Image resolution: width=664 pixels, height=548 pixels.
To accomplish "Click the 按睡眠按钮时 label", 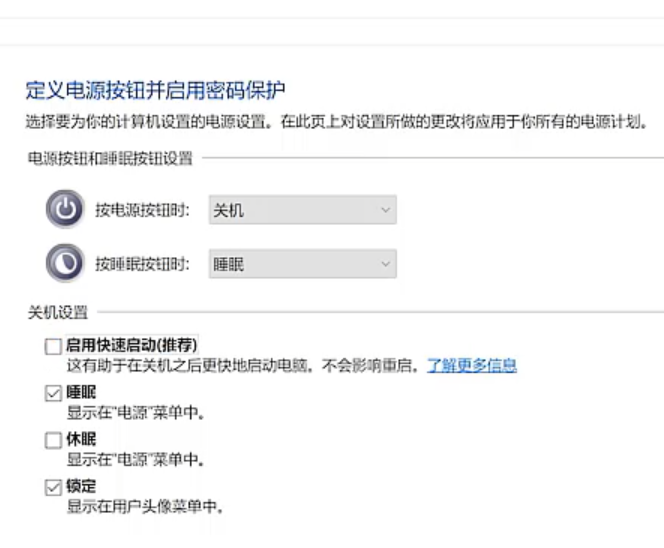I will coord(142,264).
